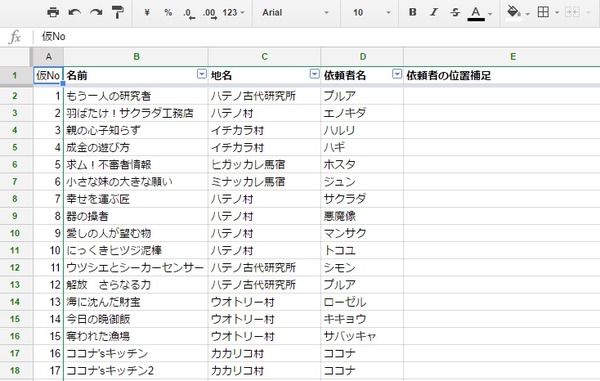Click cell ハルリ
The image size is (600, 381).
pos(362,130)
